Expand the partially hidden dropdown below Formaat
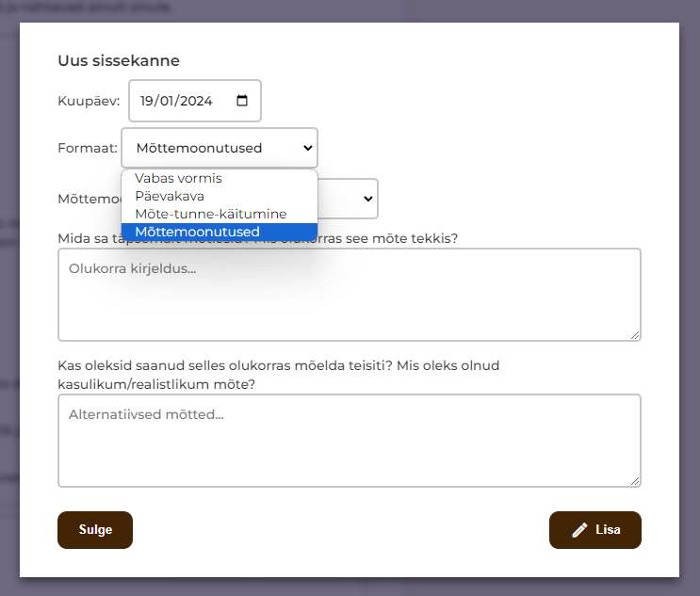Image resolution: width=700 pixels, height=596 pixels. pyautogui.click(x=367, y=199)
